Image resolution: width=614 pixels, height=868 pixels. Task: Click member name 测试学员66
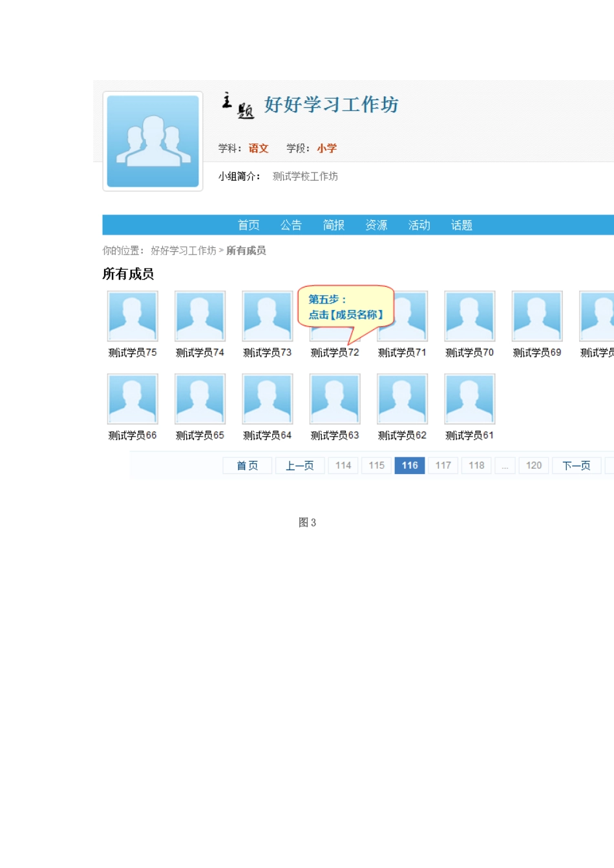pos(132,435)
